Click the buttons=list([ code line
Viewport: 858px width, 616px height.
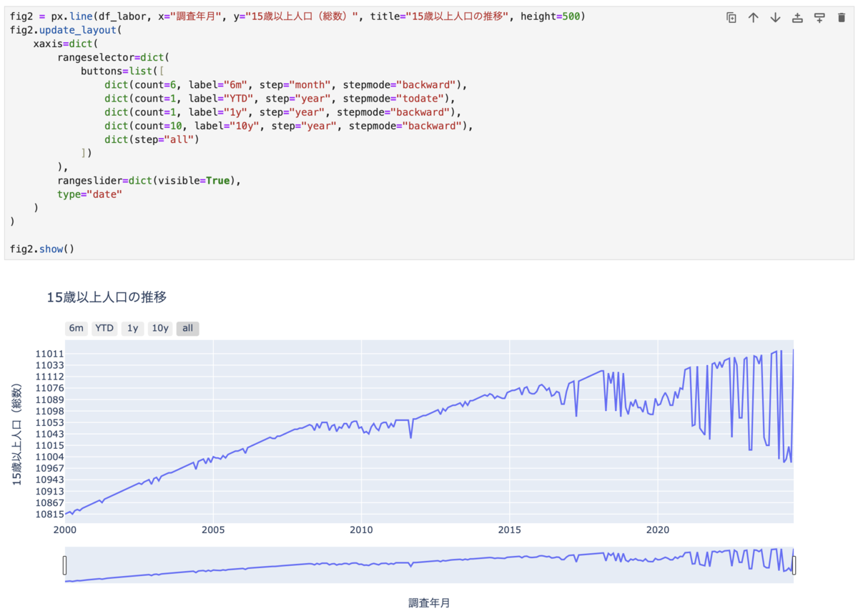(123, 71)
